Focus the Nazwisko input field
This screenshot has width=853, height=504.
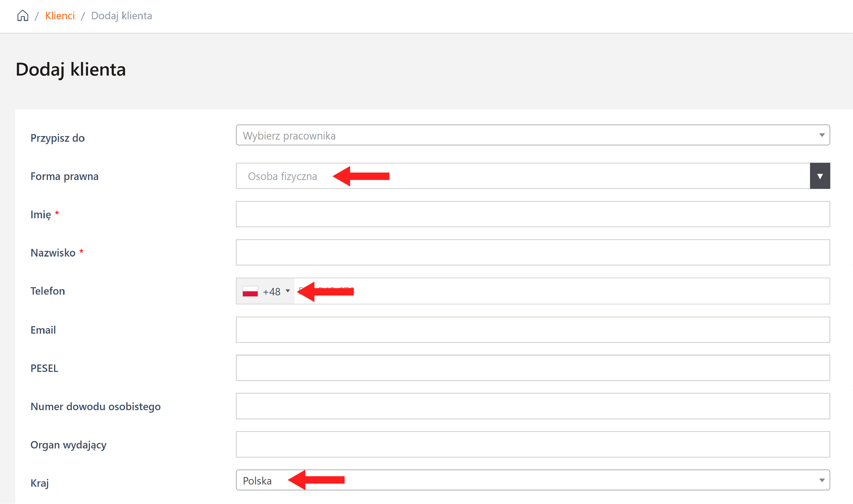coord(532,252)
